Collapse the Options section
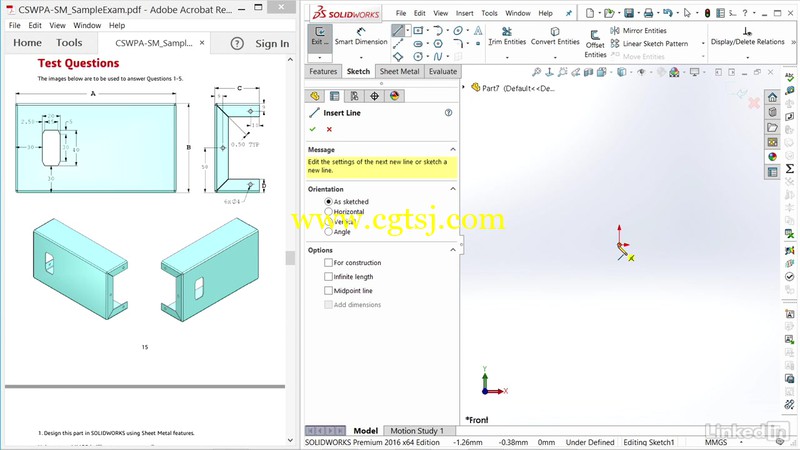 point(453,250)
